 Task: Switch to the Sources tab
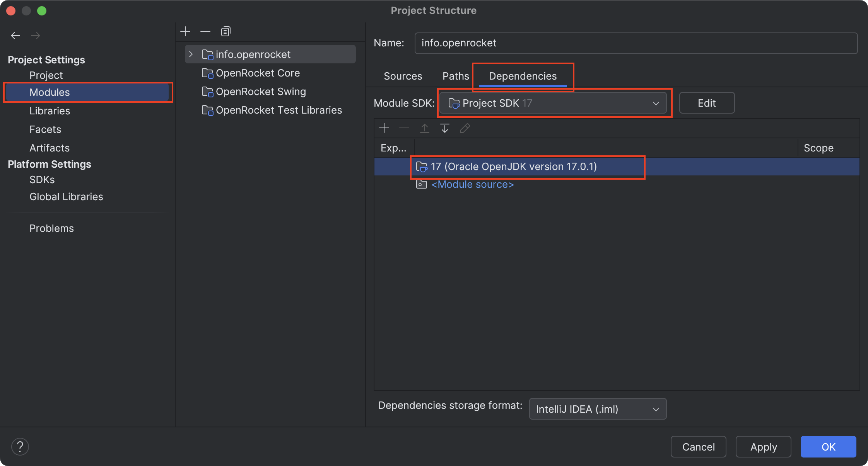click(403, 76)
